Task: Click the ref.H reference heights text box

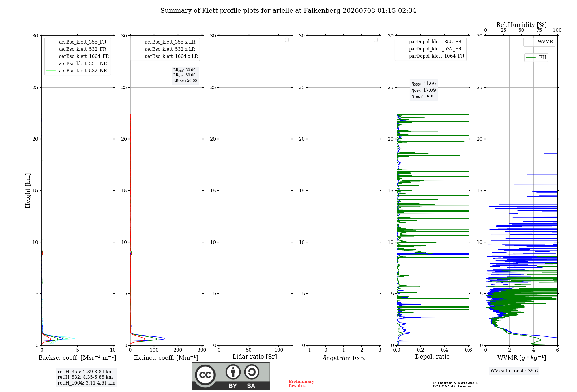Action: (x=86, y=377)
